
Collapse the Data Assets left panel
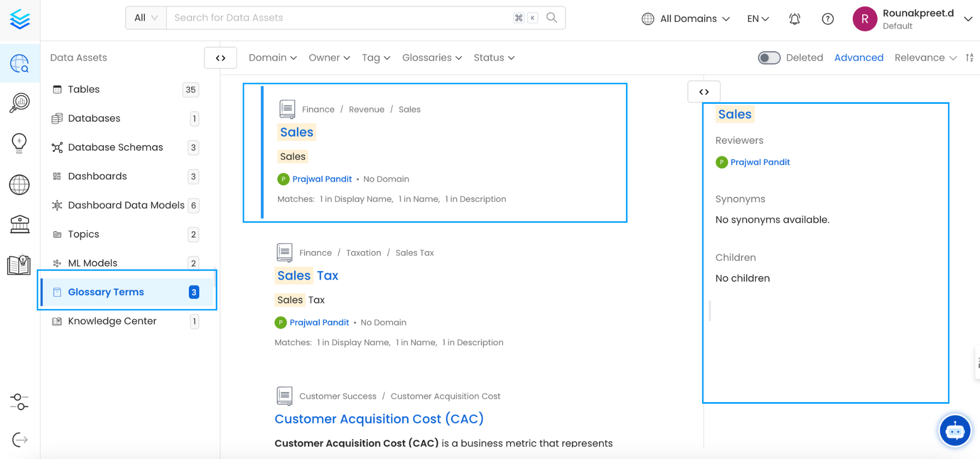coord(220,58)
